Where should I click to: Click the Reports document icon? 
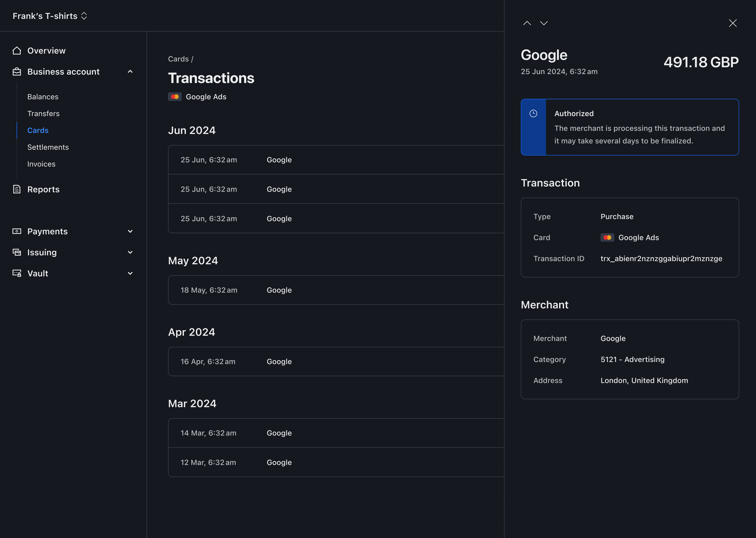[x=17, y=189]
